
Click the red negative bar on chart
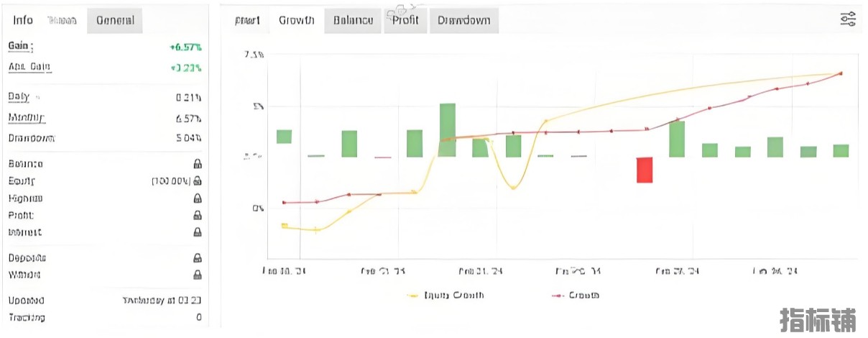[645, 170]
